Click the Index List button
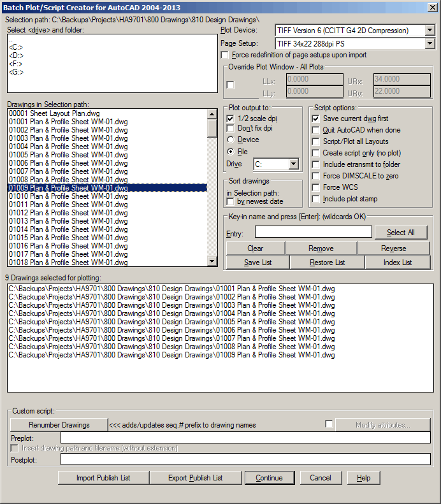This screenshot has width=441, height=504. [x=398, y=263]
